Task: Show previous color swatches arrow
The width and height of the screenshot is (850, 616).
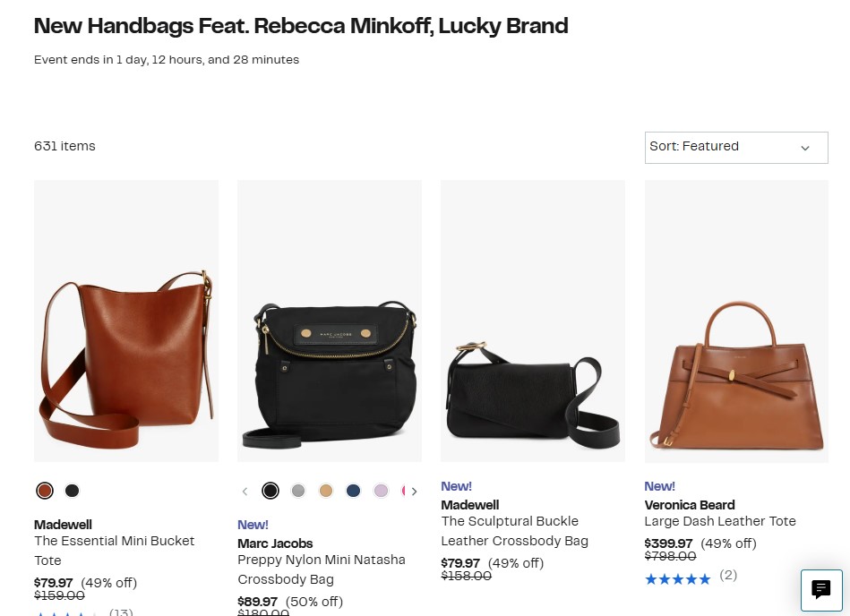Action: point(245,492)
